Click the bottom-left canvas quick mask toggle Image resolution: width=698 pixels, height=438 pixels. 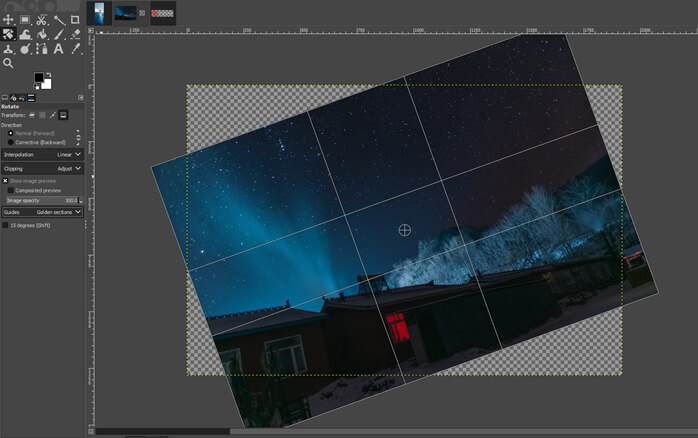91,431
